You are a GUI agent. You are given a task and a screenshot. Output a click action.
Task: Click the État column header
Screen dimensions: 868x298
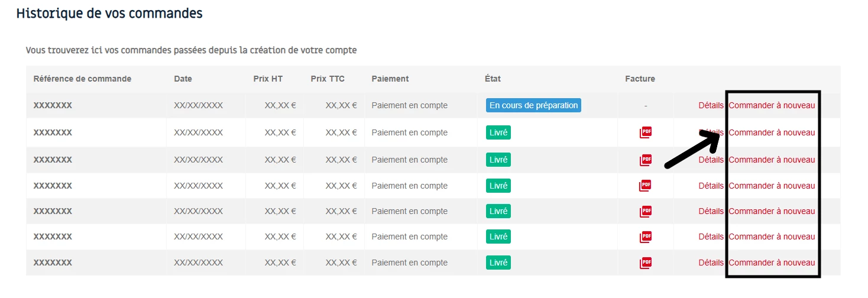pyautogui.click(x=493, y=79)
